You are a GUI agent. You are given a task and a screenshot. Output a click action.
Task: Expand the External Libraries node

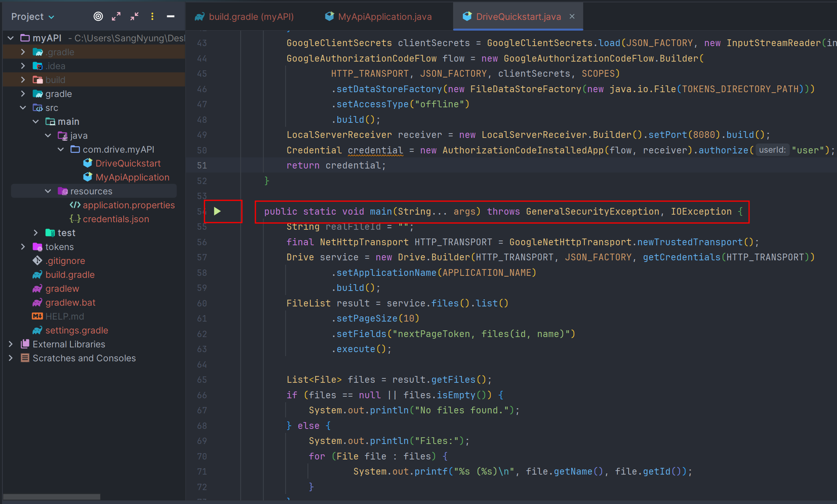[11, 344]
